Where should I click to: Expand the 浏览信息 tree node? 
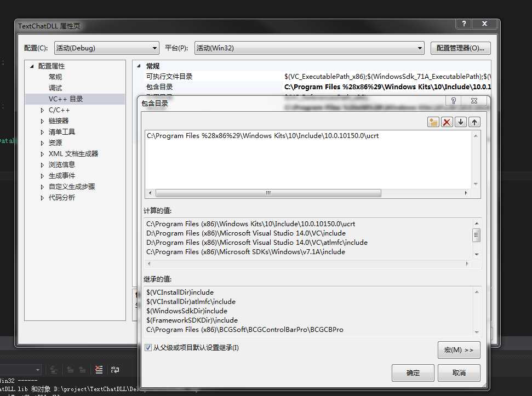pyautogui.click(x=42, y=165)
